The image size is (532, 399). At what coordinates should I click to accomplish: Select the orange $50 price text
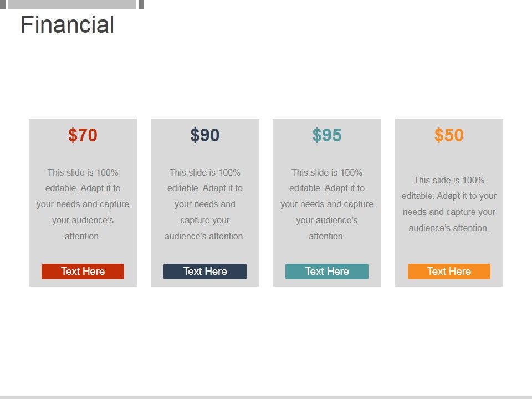pyautogui.click(x=449, y=135)
